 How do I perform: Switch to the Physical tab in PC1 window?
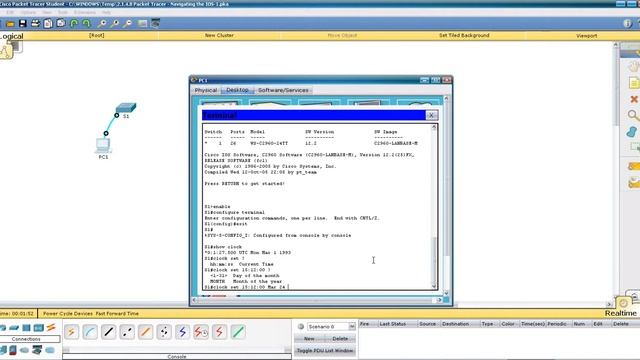click(206, 90)
